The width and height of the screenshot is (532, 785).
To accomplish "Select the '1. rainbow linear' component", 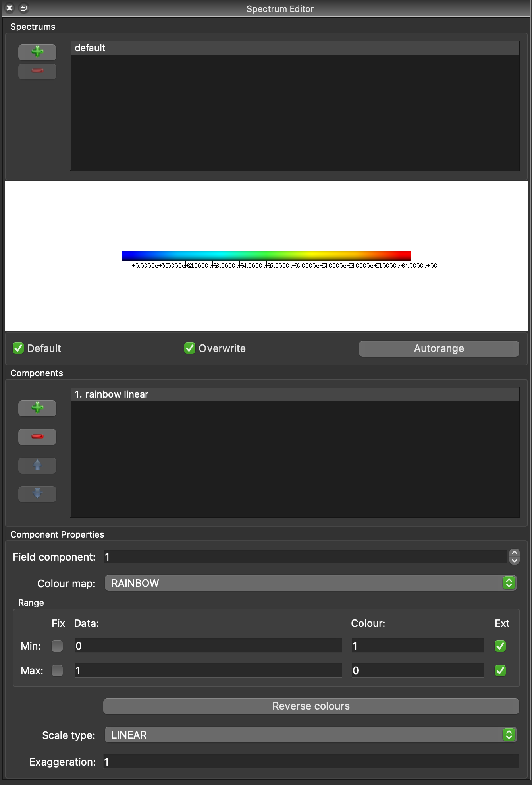I will click(x=295, y=394).
